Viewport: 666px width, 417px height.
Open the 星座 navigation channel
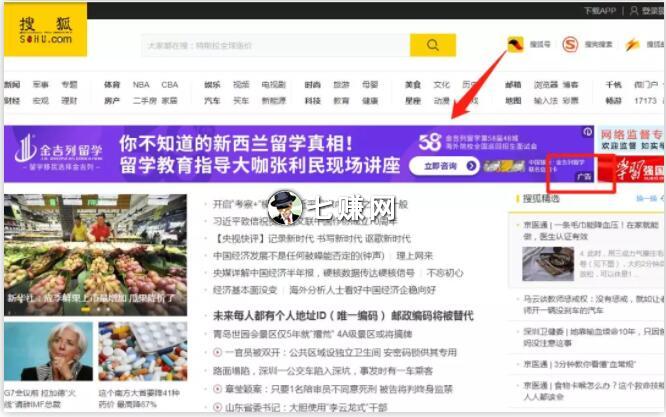tap(413, 101)
